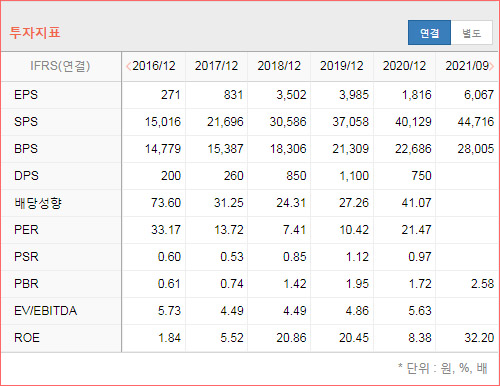
Task: Click the BPS row label
Action: click(x=26, y=149)
